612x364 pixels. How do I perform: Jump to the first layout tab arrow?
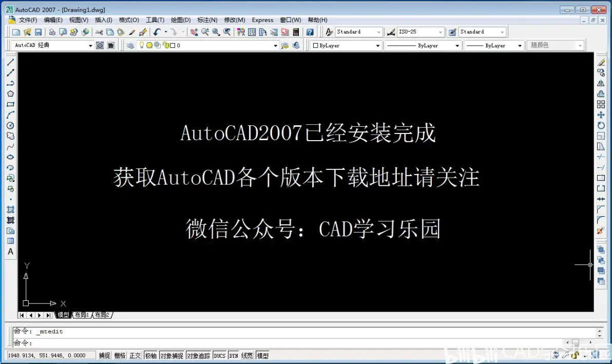pos(22,315)
